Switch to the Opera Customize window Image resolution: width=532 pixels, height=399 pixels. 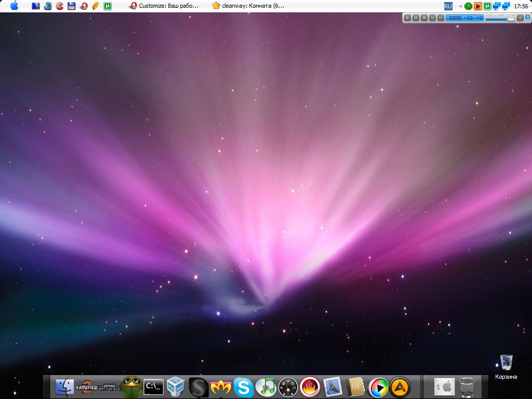[x=164, y=6]
